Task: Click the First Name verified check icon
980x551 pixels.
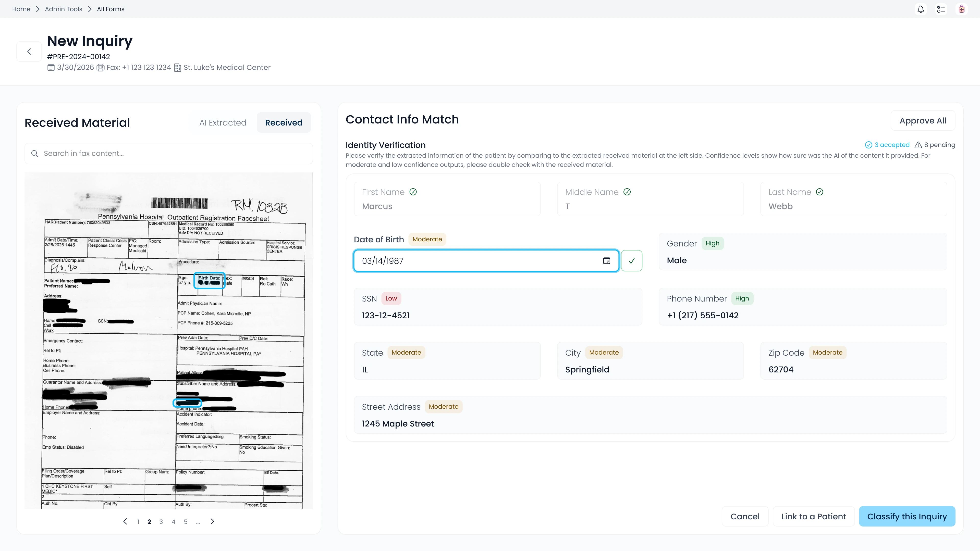Action: click(413, 192)
